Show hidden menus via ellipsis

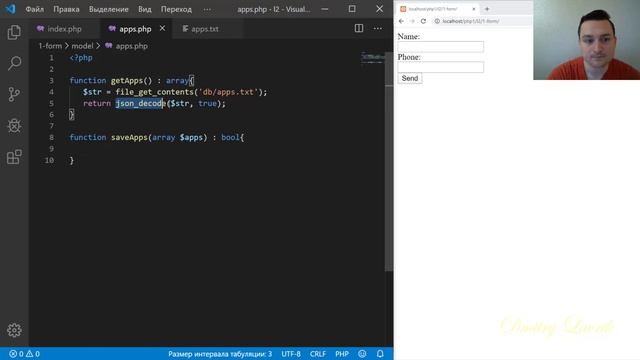(x=207, y=9)
